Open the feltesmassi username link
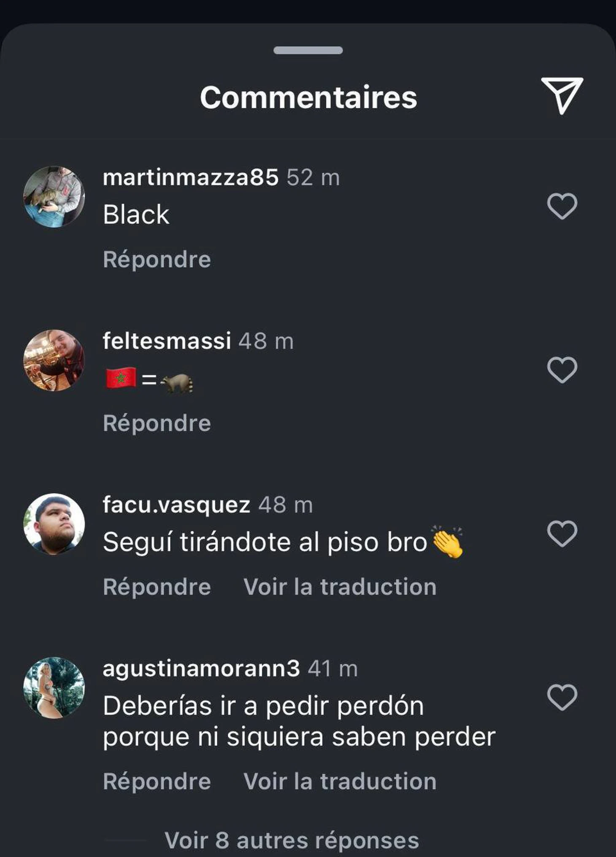 click(167, 341)
